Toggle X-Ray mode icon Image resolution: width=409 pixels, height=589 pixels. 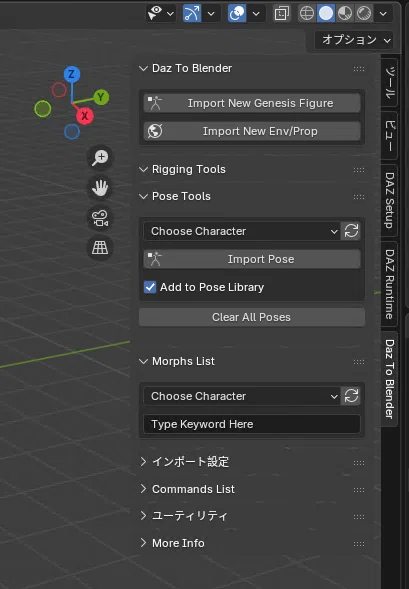(x=281, y=14)
